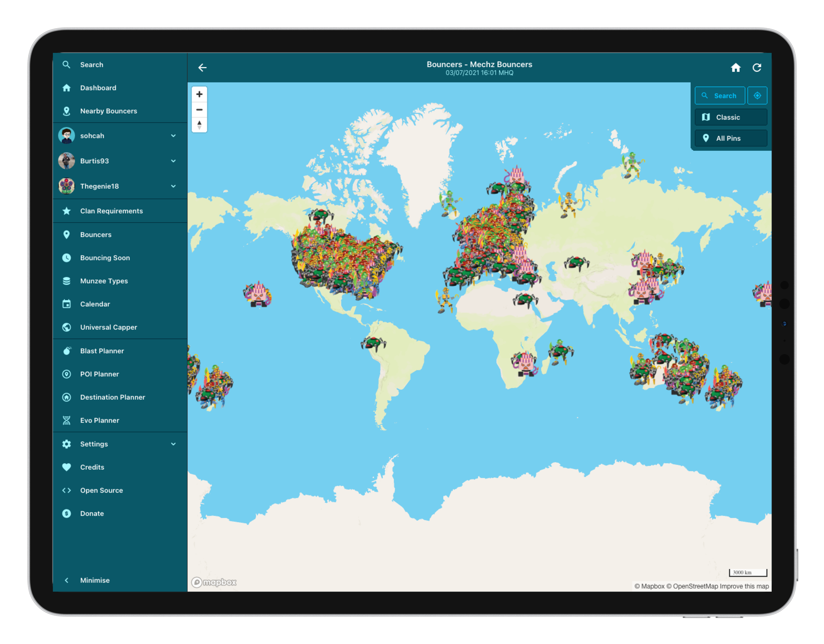Select the bouncer in southern Africa

click(x=525, y=363)
